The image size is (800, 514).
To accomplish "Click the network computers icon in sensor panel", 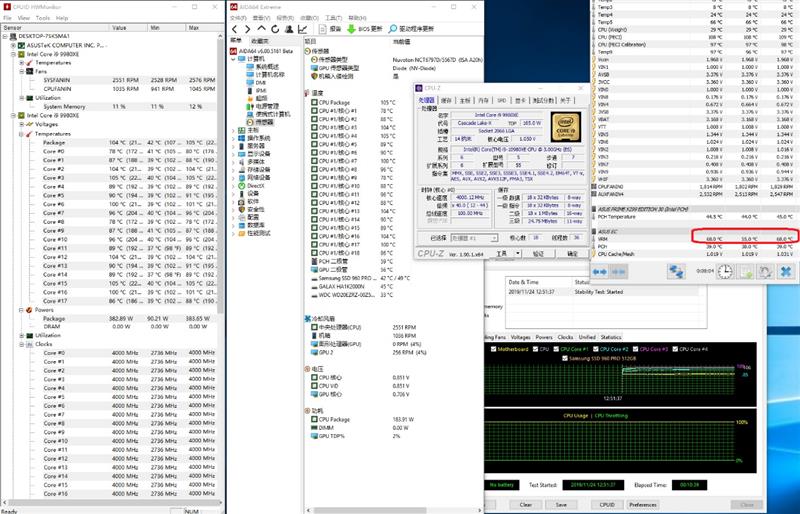I will [677, 271].
